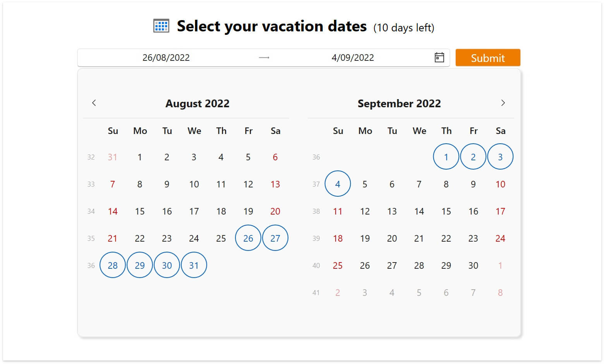Select August 26 circled date
This screenshot has height=364, width=604.
click(248, 238)
